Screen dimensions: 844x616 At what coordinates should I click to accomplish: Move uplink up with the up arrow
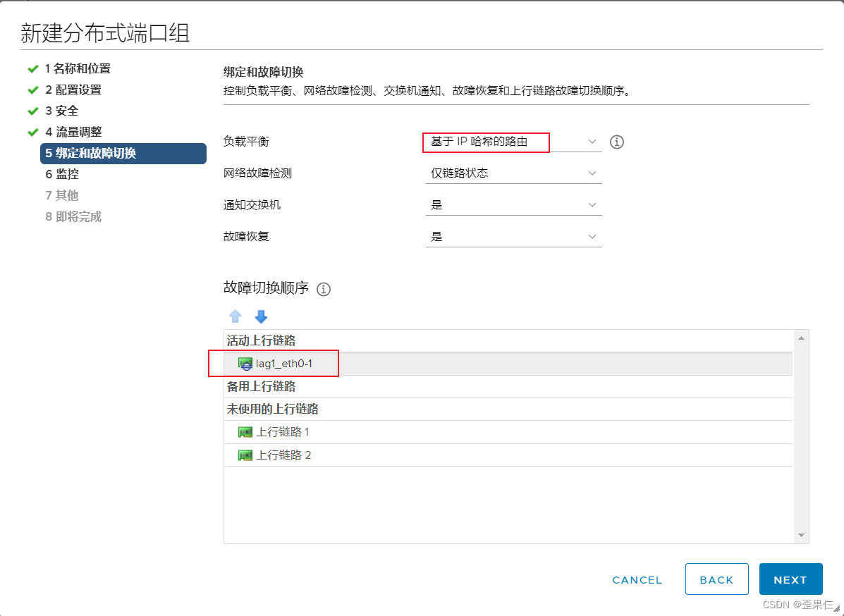coord(236,316)
